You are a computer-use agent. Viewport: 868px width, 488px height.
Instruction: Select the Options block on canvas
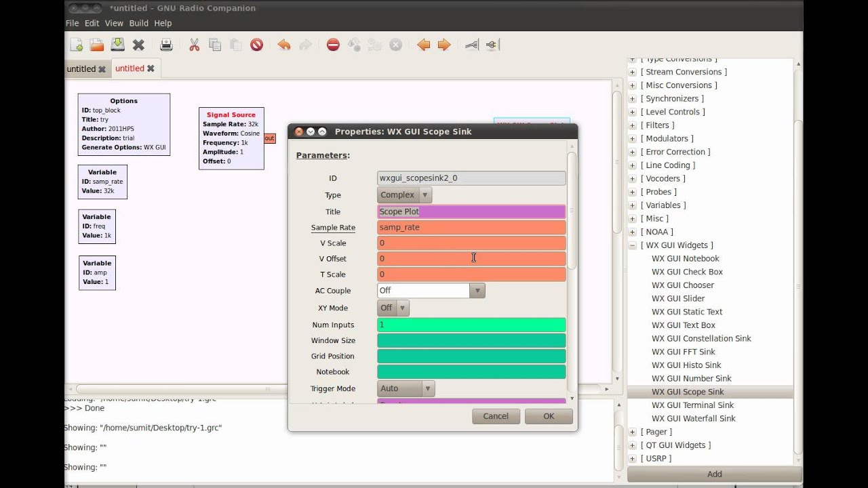point(124,124)
